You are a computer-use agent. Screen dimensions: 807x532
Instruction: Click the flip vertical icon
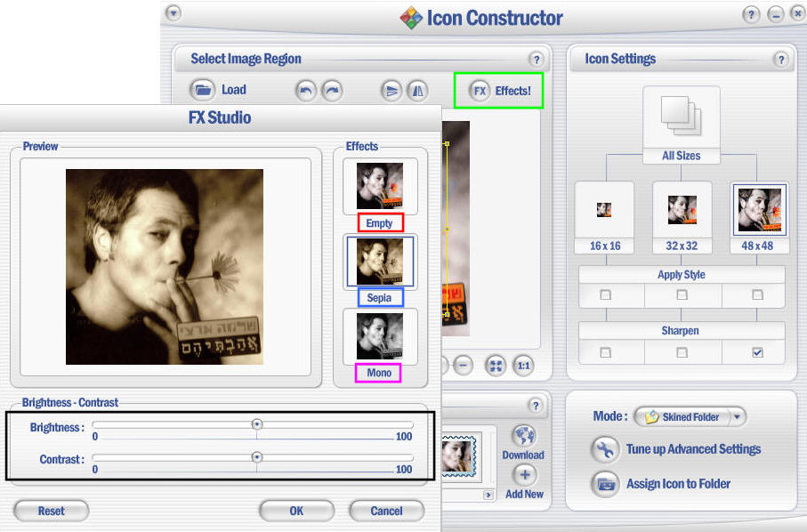point(391,90)
